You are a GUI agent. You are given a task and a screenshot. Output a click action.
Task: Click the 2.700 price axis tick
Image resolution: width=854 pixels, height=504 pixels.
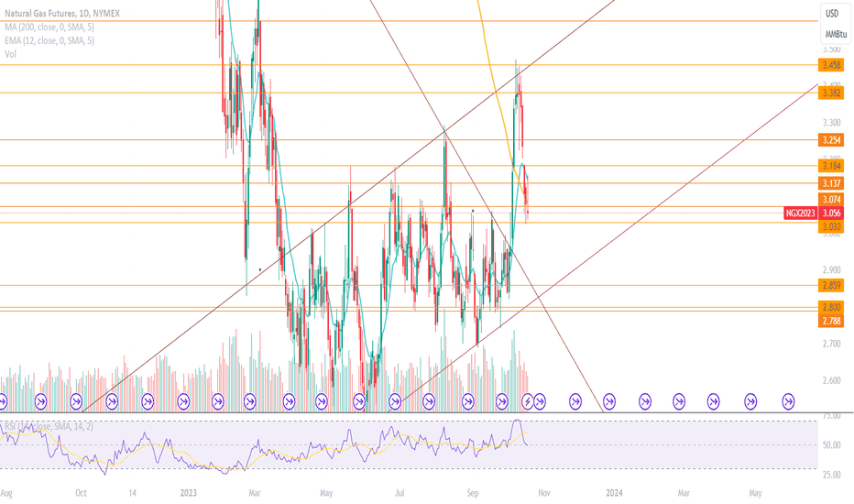[x=831, y=344]
